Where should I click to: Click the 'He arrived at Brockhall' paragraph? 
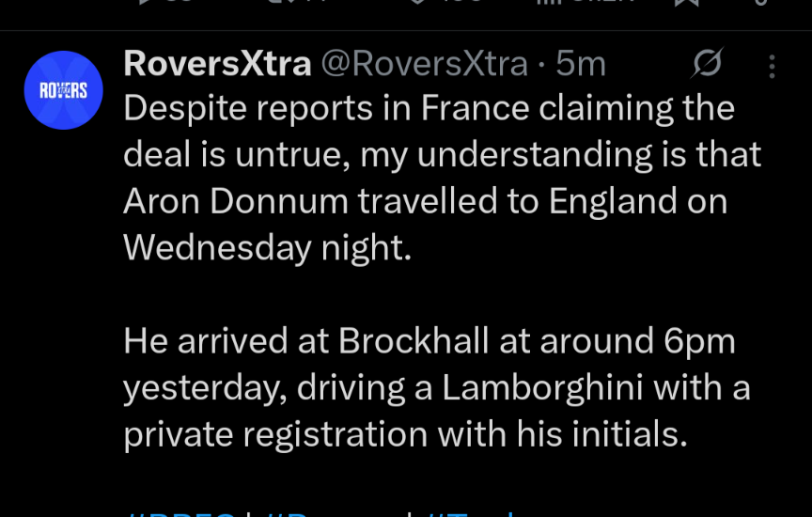click(429, 341)
